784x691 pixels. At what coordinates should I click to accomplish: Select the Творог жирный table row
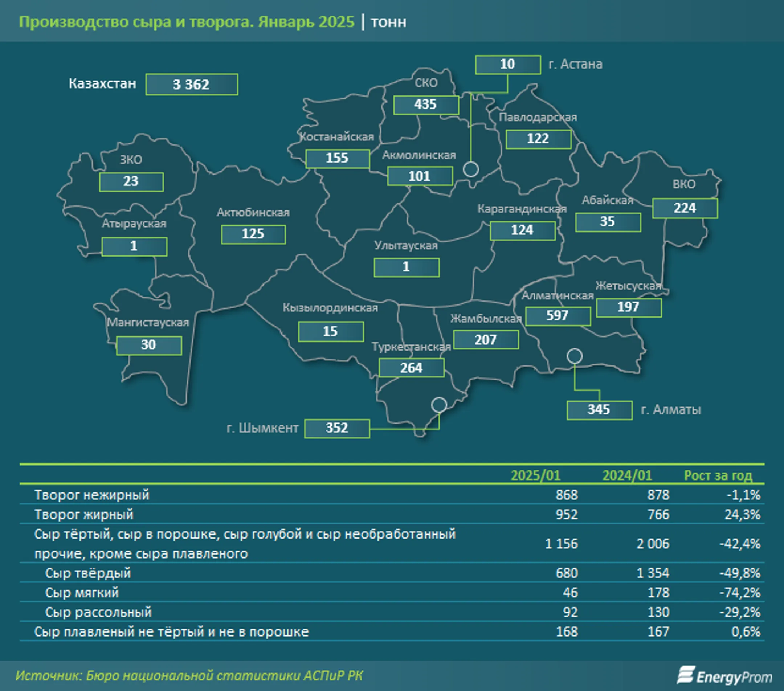392,514
